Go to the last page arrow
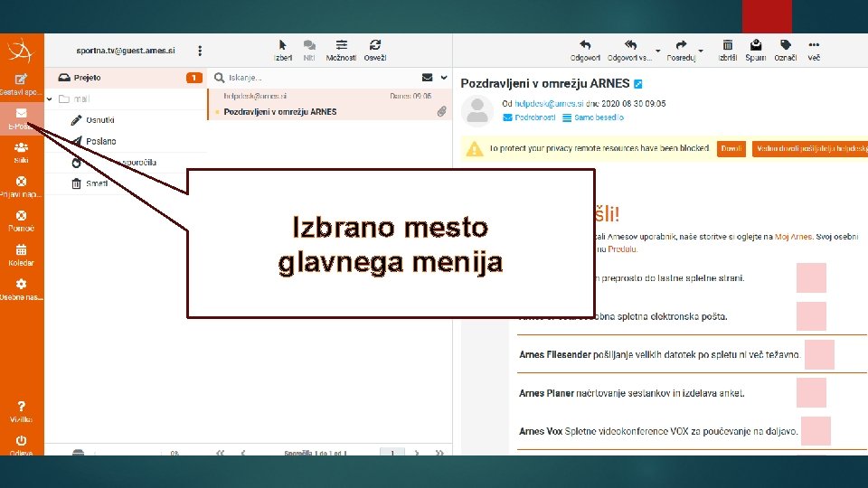 pyautogui.click(x=439, y=453)
